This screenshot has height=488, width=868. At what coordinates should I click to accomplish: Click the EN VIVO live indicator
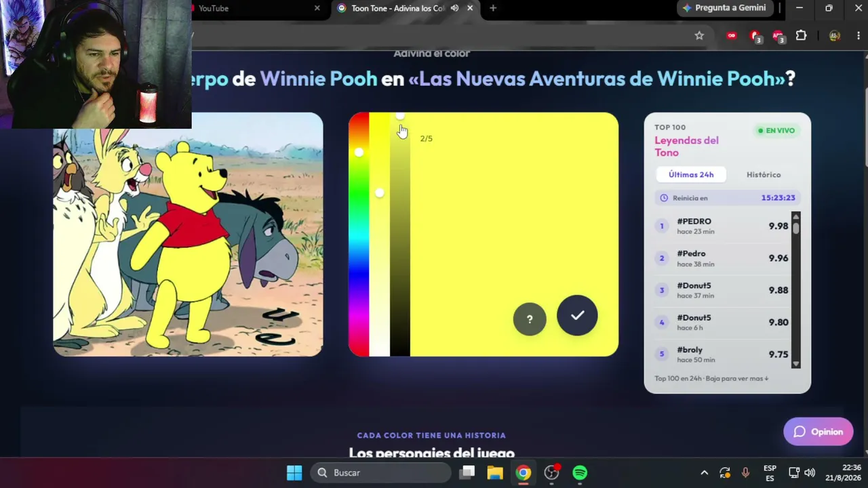tap(776, 130)
